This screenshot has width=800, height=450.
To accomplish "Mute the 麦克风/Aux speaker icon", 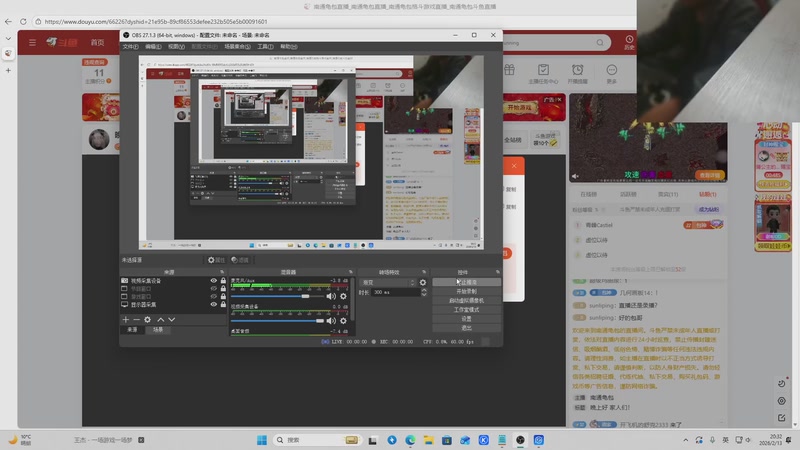I will click(331, 296).
